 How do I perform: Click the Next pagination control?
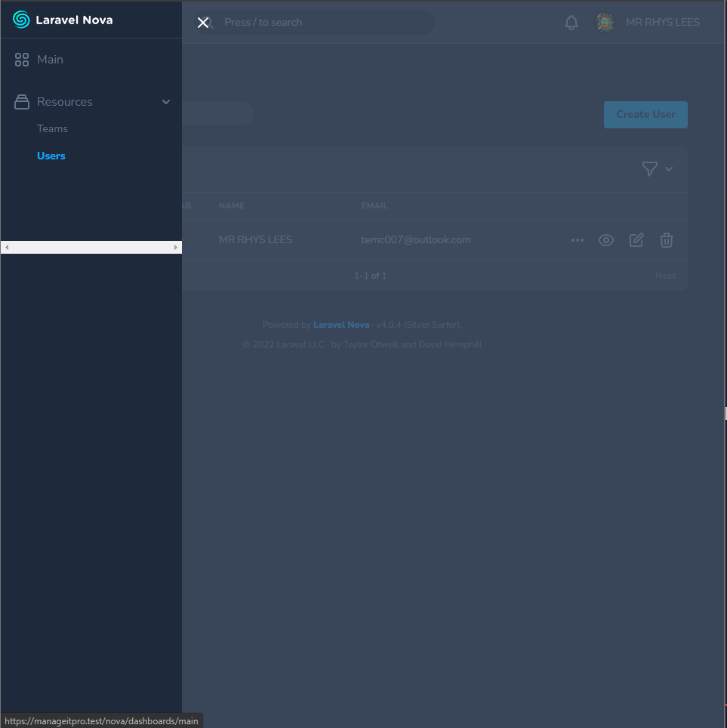(x=665, y=276)
